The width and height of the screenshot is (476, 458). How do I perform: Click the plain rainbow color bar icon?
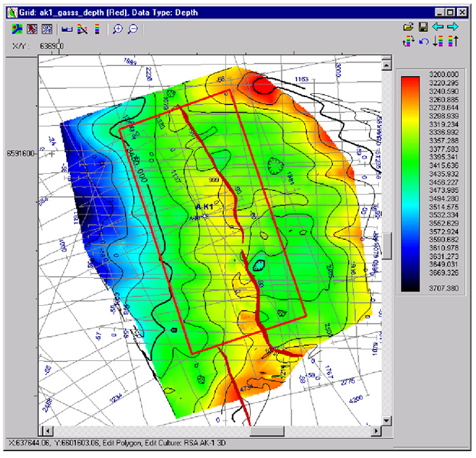tap(97, 29)
